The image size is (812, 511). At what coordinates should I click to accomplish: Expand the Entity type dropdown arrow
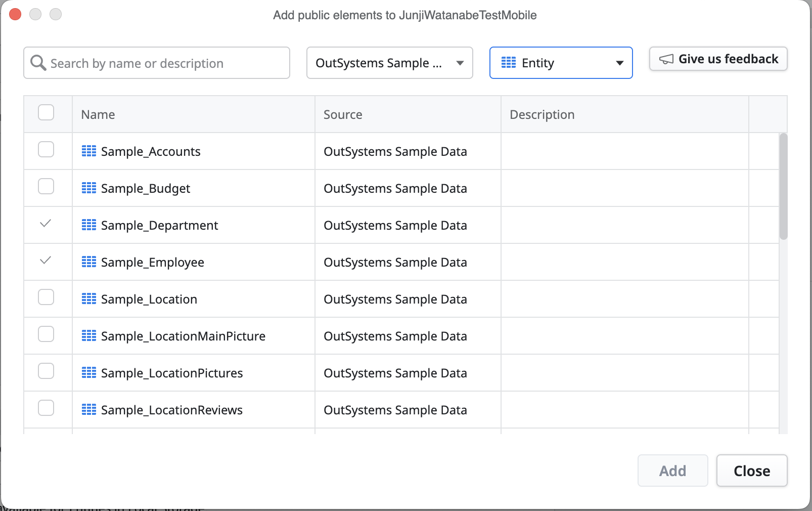(x=619, y=63)
